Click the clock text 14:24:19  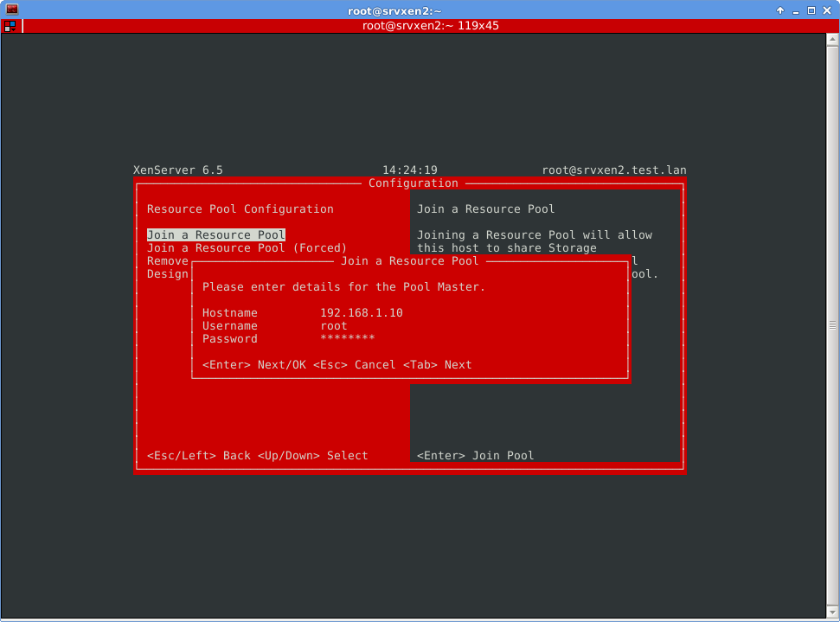[x=410, y=170]
